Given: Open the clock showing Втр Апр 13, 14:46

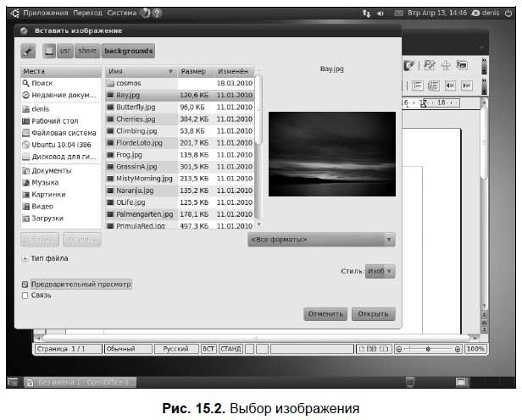Looking at the screenshot, I should click(x=437, y=13).
